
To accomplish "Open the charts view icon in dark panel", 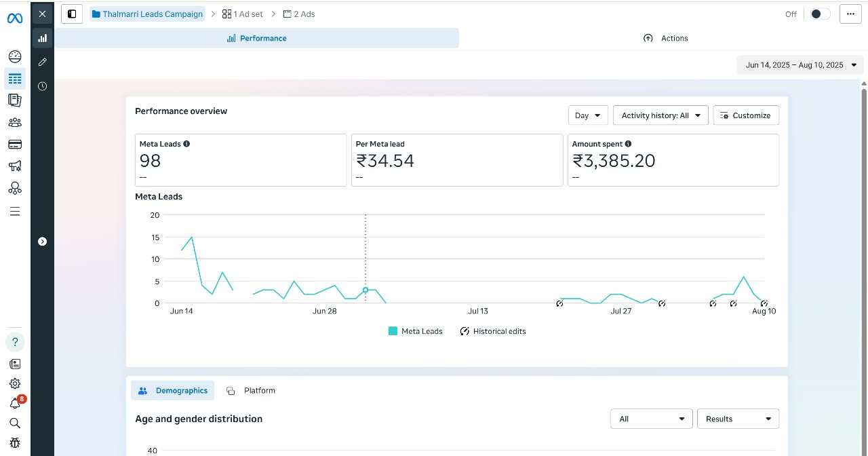I will [x=43, y=38].
